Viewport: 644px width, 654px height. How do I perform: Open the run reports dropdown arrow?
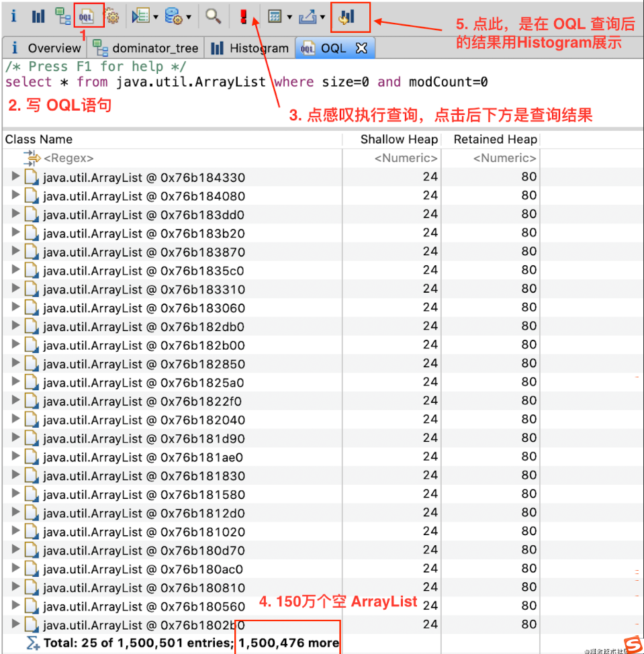pyautogui.click(x=156, y=17)
